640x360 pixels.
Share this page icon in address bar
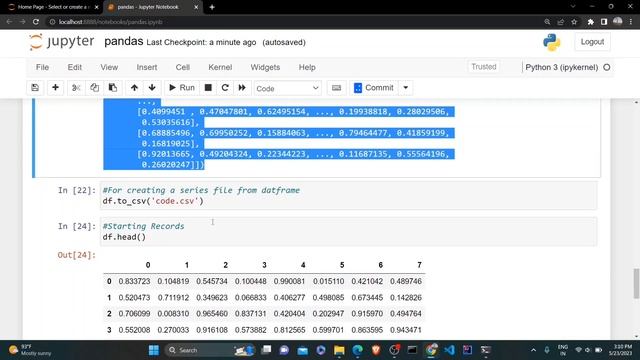pyautogui.click(x=561, y=22)
